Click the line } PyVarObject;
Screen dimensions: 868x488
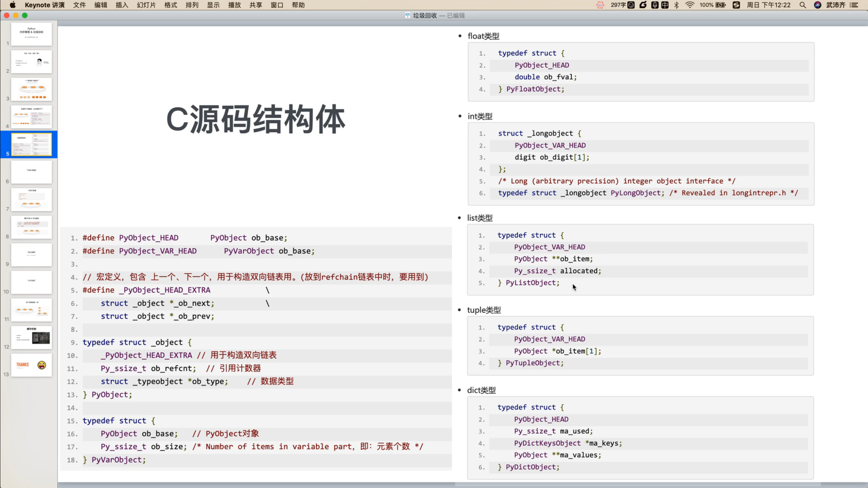pos(114,460)
